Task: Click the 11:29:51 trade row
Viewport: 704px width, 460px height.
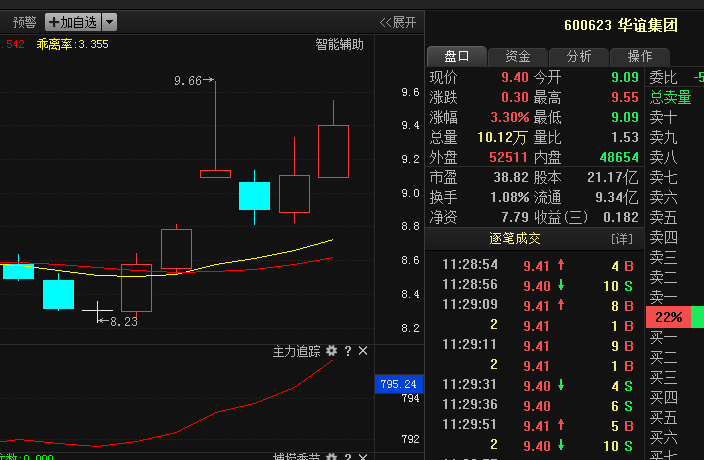Action: (x=537, y=425)
